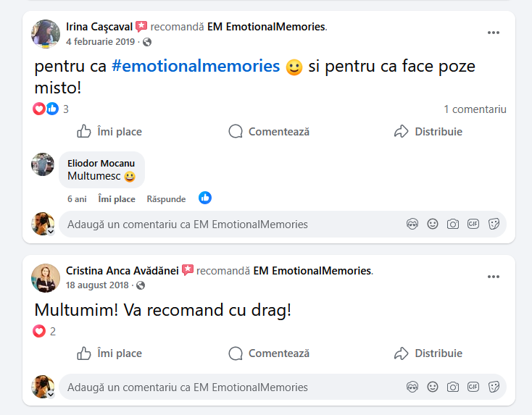The width and height of the screenshot is (532, 415).
Task: Open Irina Caşcaval's profile picture
Action: (45, 34)
